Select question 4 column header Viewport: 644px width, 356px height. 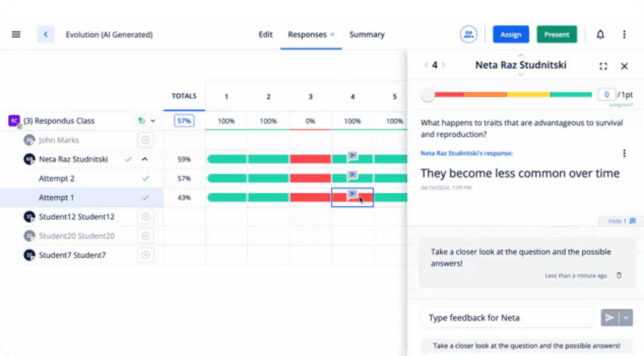352,97
